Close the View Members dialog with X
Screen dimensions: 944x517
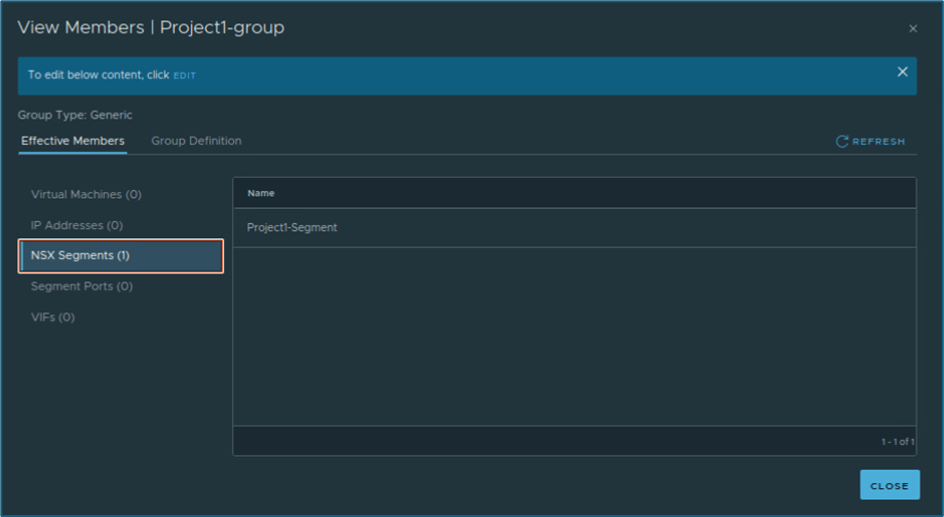click(x=912, y=29)
